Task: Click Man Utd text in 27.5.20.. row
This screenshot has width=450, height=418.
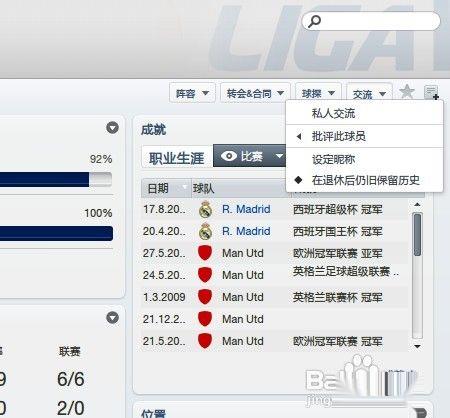Action: point(243,253)
